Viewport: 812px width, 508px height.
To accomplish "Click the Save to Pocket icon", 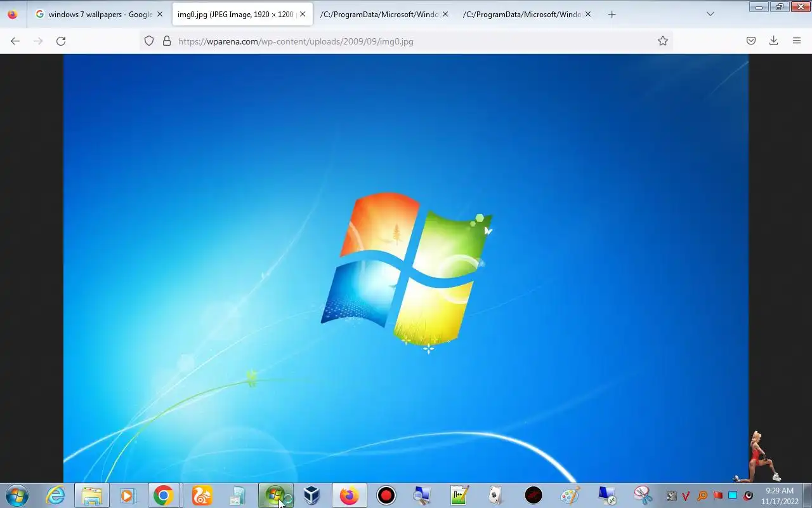I will coord(751,41).
